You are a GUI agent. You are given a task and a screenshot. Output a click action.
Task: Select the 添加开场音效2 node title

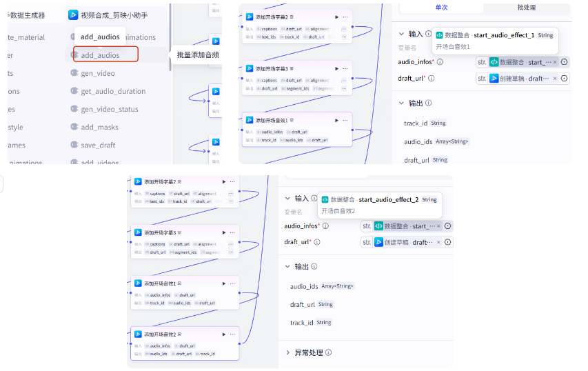[160, 334]
